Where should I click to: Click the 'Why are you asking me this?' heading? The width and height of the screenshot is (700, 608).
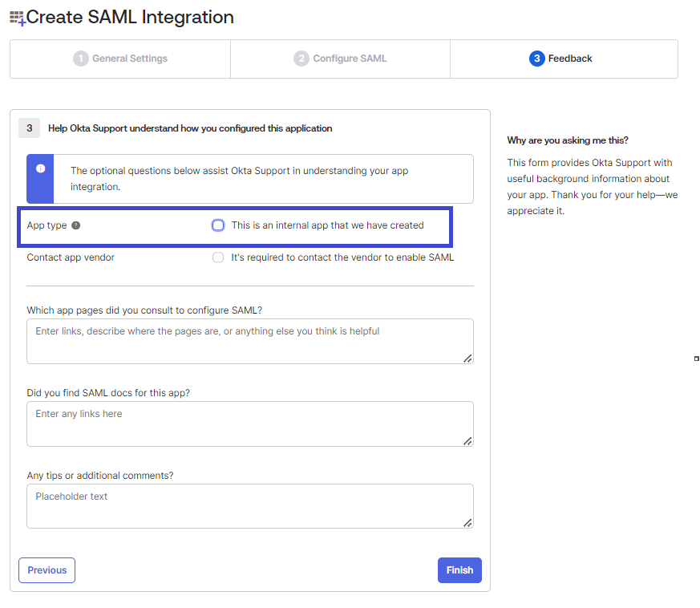[568, 140]
